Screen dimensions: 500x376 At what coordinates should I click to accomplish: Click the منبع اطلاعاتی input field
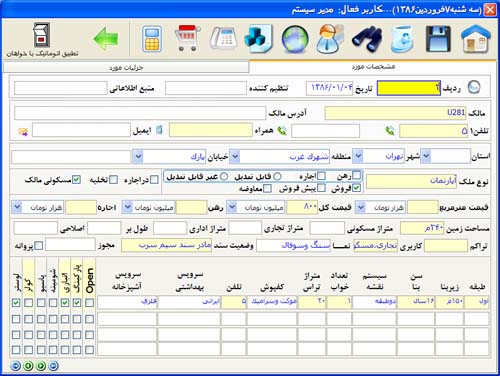61,88
